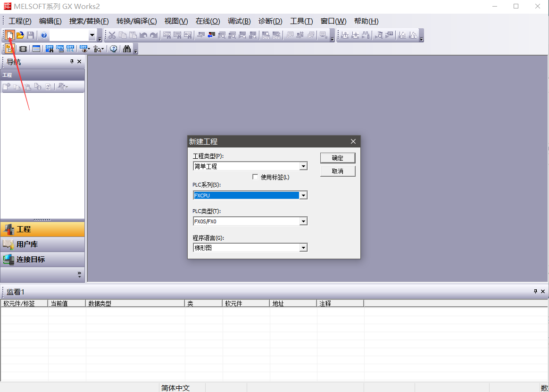The height and width of the screenshot is (392, 549).
Task: Open the Tools (工具) menu
Action: point(301,21)
